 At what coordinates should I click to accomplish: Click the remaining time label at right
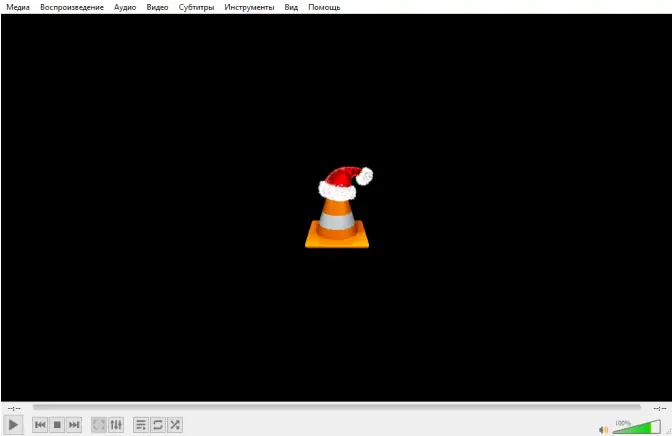[x=660, y=408]
